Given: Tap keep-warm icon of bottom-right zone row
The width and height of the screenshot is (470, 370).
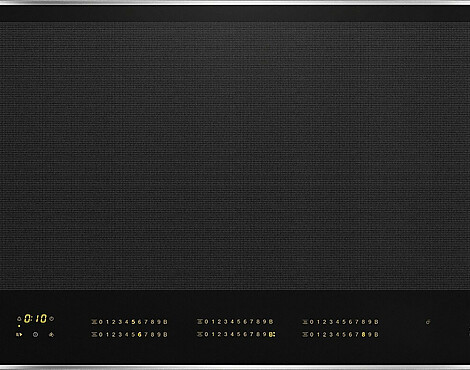Looking at the screenshot, I should click(305, 334).
